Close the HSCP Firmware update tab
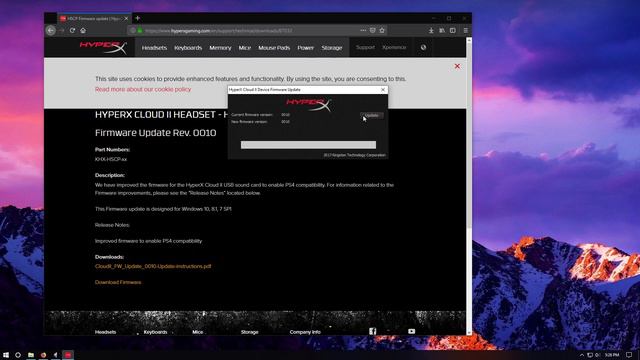This screenshot has width=640, height=360. 126,18
